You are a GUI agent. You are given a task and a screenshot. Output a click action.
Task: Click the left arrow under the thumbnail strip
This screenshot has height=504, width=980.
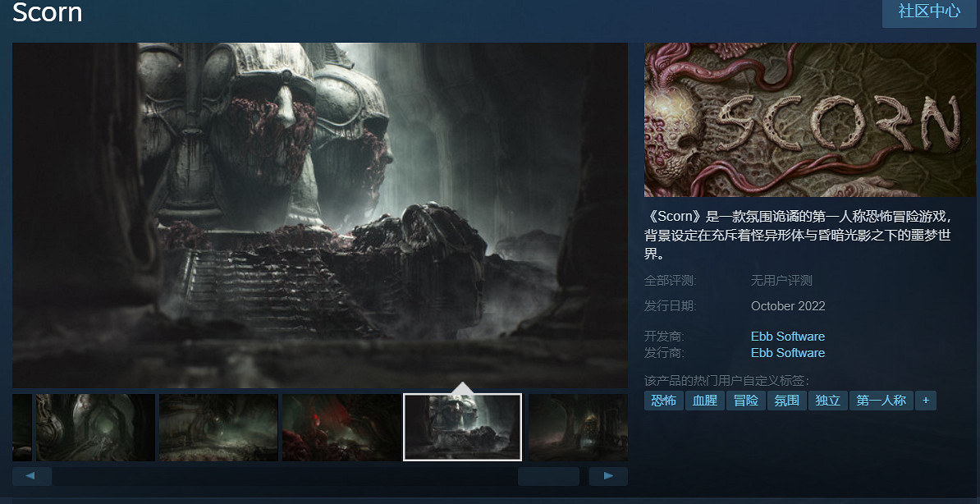point(31,476)
